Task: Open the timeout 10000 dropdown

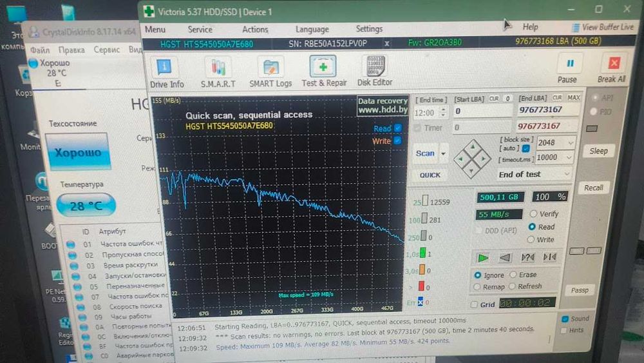Action: coord(569,157)
